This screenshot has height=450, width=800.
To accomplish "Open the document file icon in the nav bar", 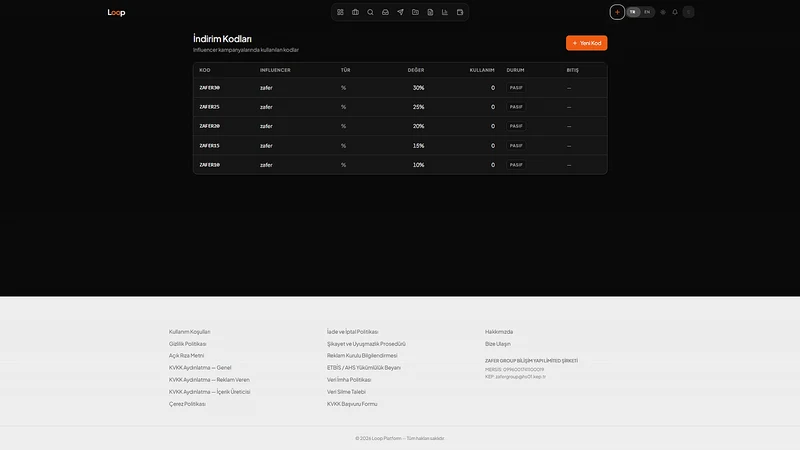I will tap(430, 12).
